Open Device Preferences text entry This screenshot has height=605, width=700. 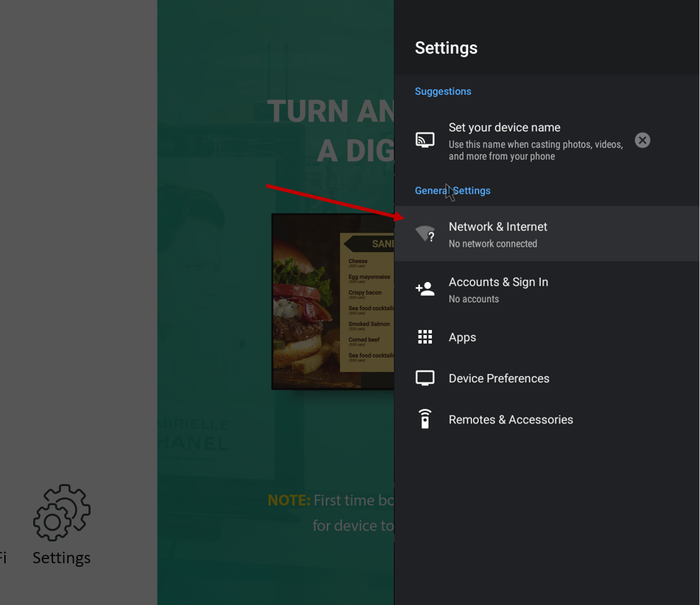point(498,378)
